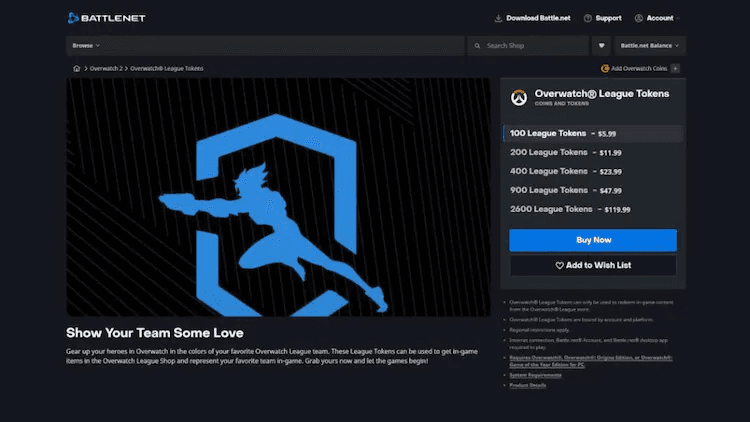Go to Overwatch 2 breadcrumb
This screenshot has width=750, height=422.
(106, 68)
